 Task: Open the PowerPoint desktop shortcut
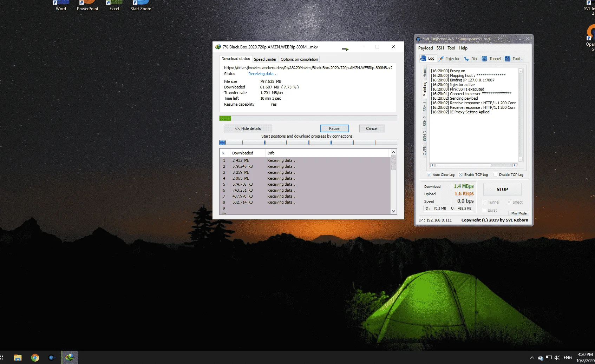click(87, 6)
